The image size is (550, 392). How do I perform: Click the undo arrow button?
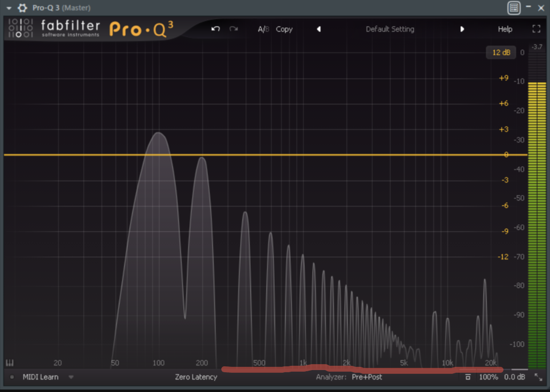coord(215,29)
